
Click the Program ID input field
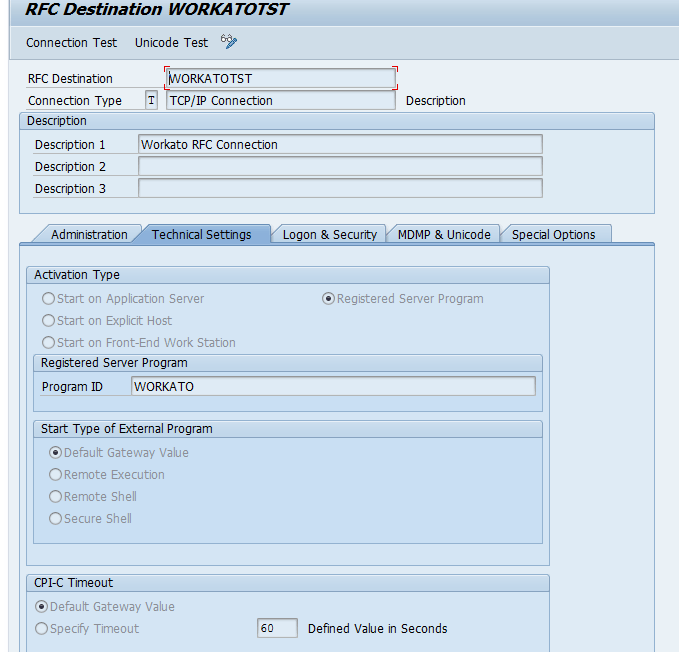click(333, 386)
